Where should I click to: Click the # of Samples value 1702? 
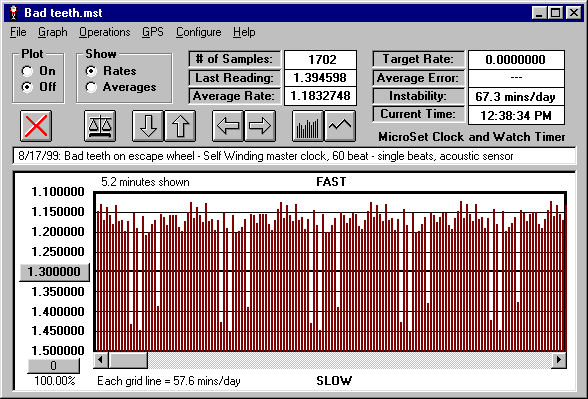(x=320, y=60)
